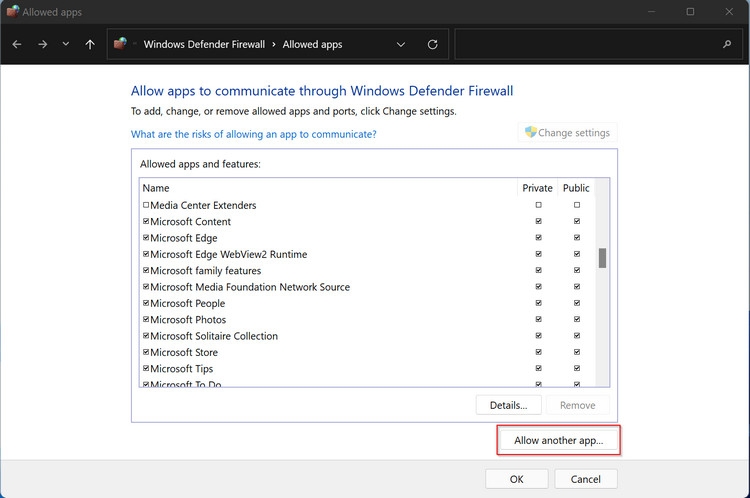750x498 pixels.
Task: Toggle Microsoft People Private checkbox
Action: click(x=539, y=303)
